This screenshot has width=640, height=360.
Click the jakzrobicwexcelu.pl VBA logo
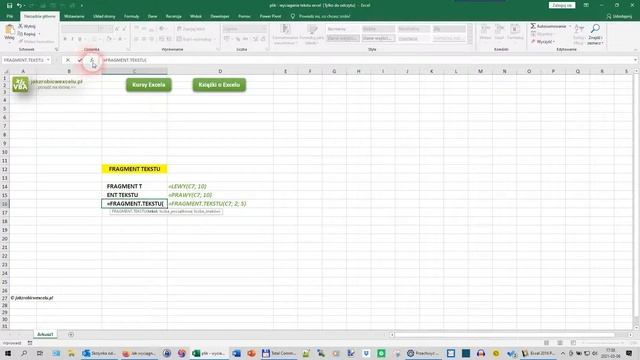20,84
